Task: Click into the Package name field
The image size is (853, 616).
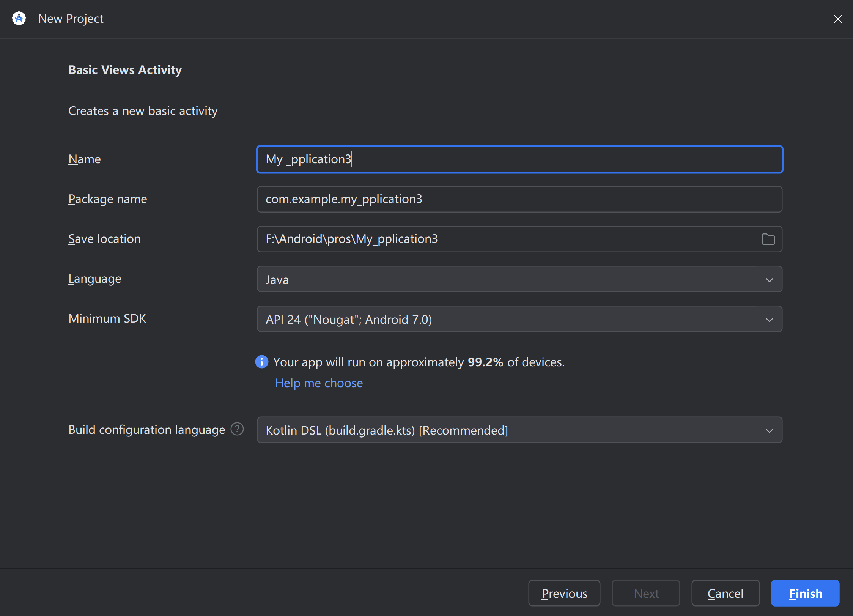Action: point(519,199)
